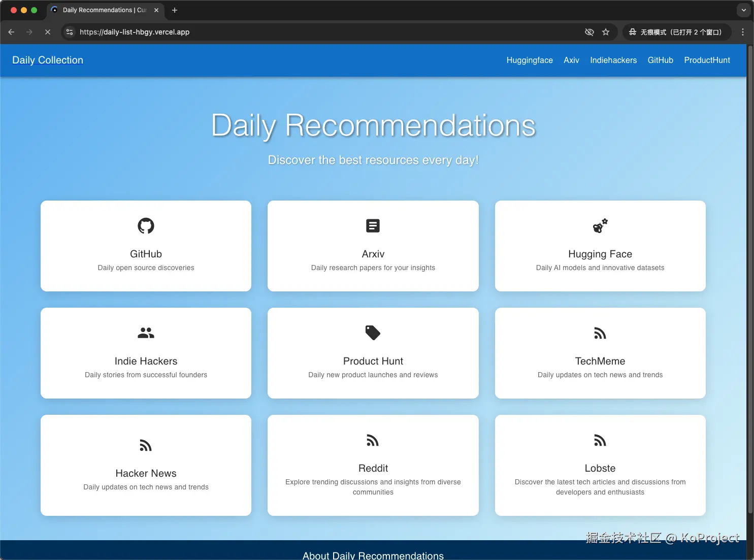Screen dimensions: 754x560
Task: Open Chrome three-dot menu
Action: (743, 32)
